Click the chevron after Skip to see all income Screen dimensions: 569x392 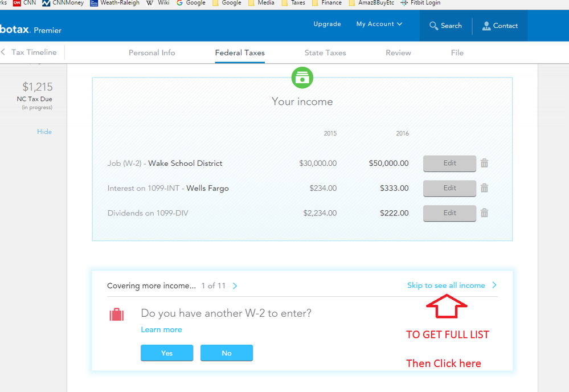[x=494, y=285]
